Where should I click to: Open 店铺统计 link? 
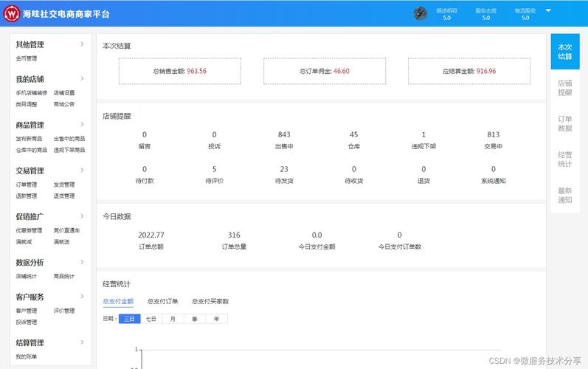[27, 276]
